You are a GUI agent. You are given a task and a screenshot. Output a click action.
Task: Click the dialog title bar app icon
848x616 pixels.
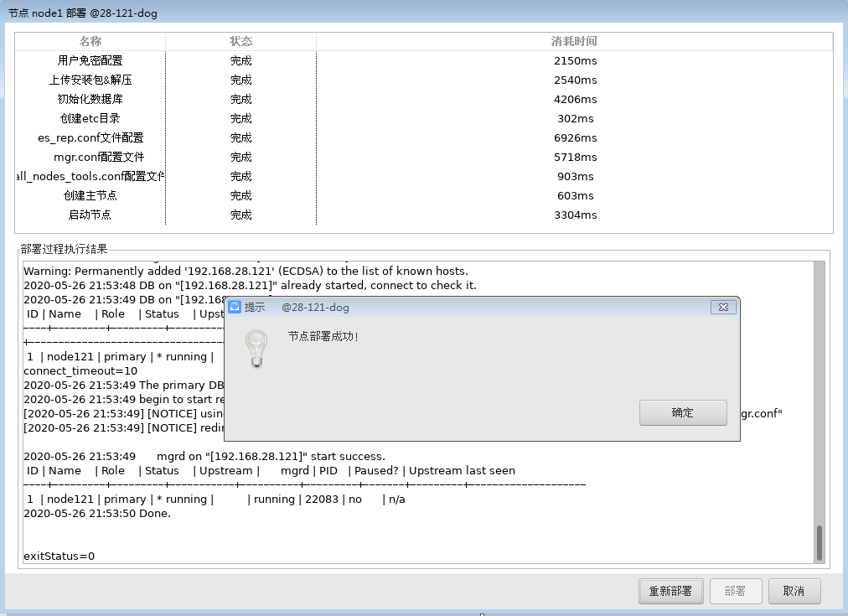coord(235,308)
